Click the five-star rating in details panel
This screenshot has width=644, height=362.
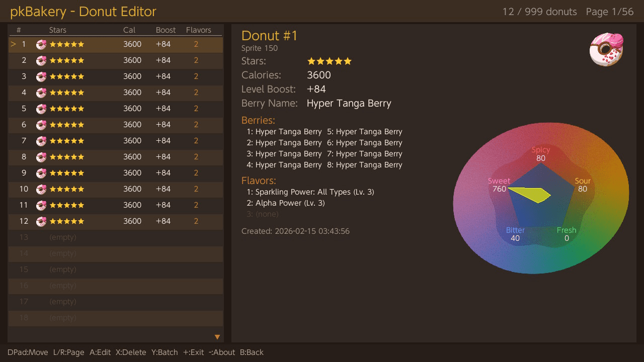coord(330,61)
